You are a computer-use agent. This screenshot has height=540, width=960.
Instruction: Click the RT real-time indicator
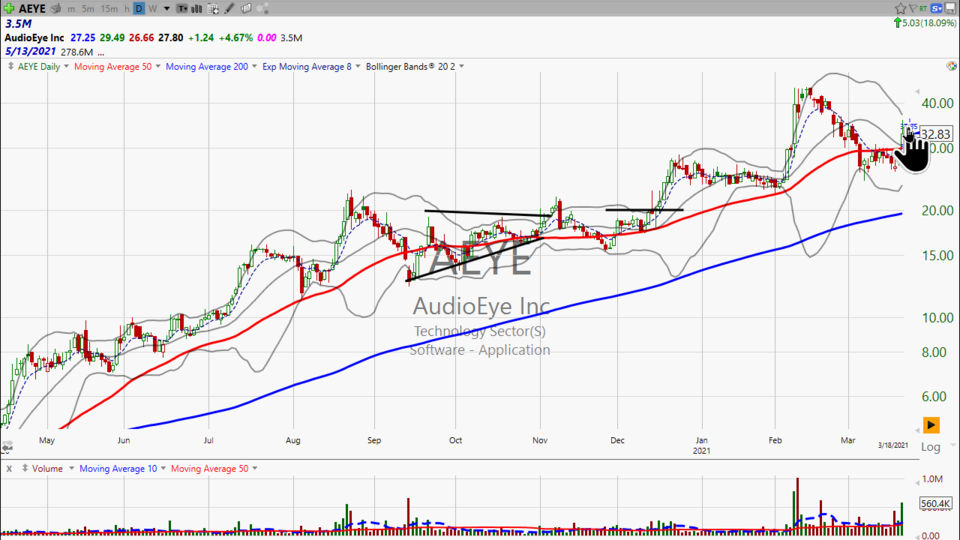coord(923,8)
